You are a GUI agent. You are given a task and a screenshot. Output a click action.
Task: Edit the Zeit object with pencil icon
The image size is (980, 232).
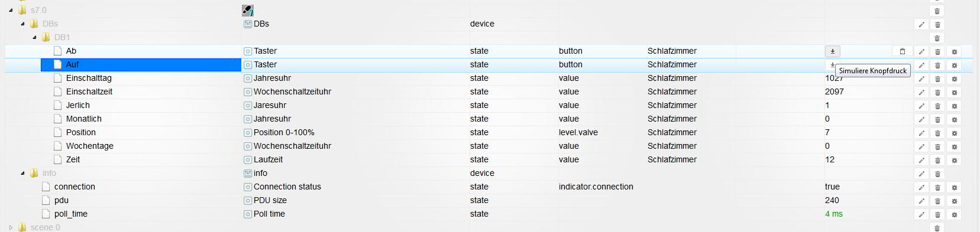point(921,160)
